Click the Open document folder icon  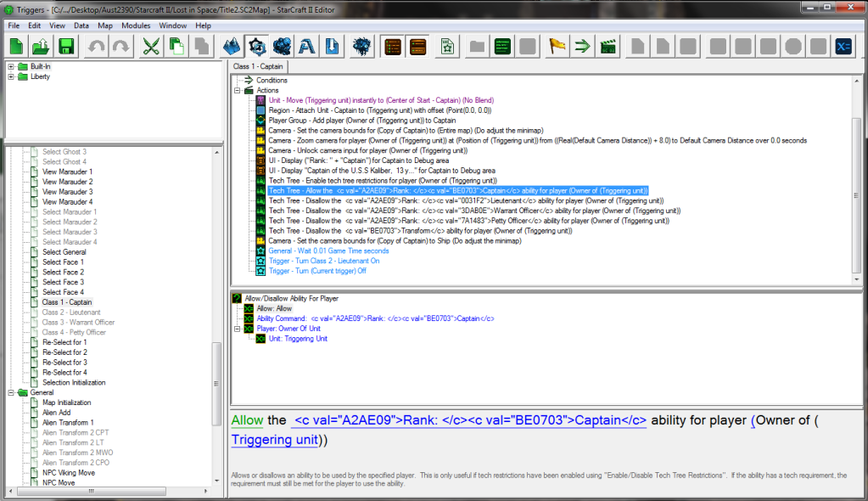[x=41, y=47]
